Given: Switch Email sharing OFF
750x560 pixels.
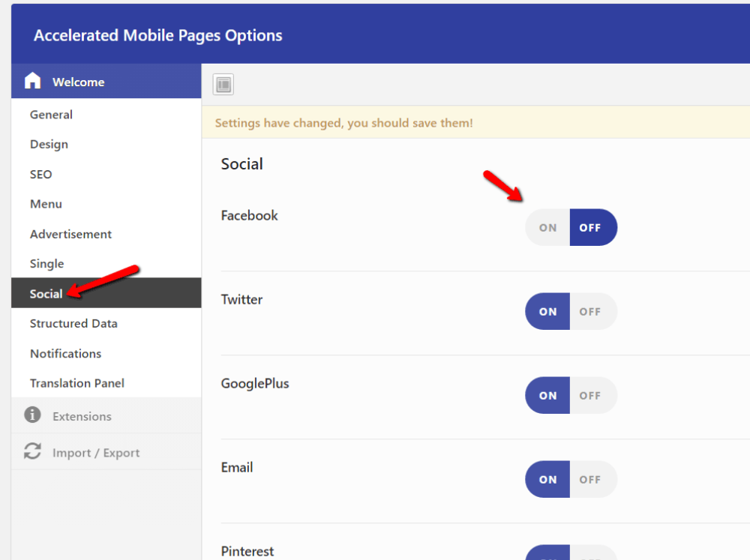Looking at the screenshot, I should point(593,480).
